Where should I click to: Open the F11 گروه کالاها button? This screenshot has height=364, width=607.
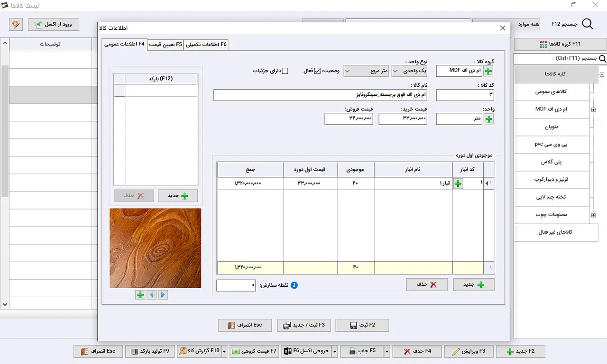click(x=560, y=44)
